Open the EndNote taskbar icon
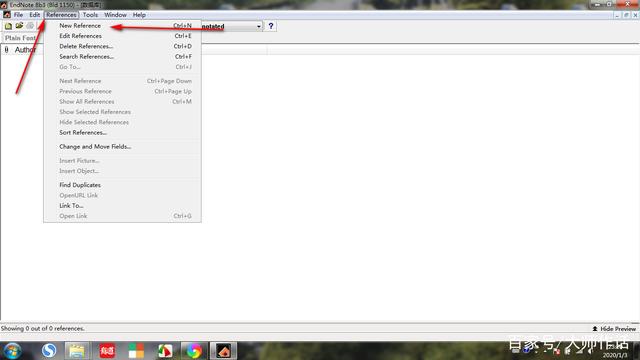 [x=223, y=351]
